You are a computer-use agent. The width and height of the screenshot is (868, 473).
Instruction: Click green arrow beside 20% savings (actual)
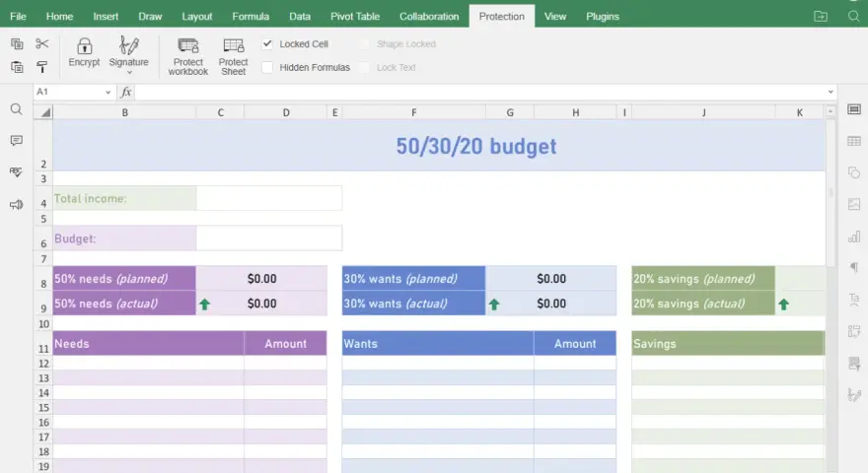pos(784,304)
